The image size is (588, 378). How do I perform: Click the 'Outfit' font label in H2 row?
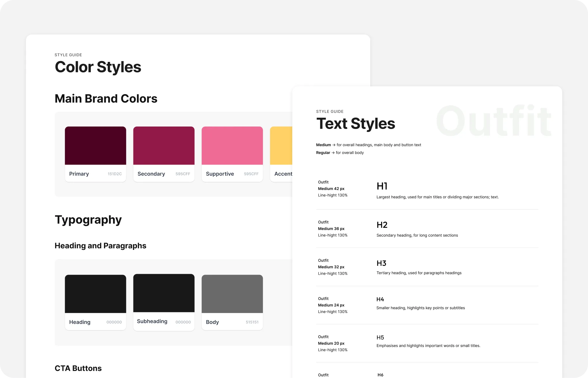[x=323, y=222]
